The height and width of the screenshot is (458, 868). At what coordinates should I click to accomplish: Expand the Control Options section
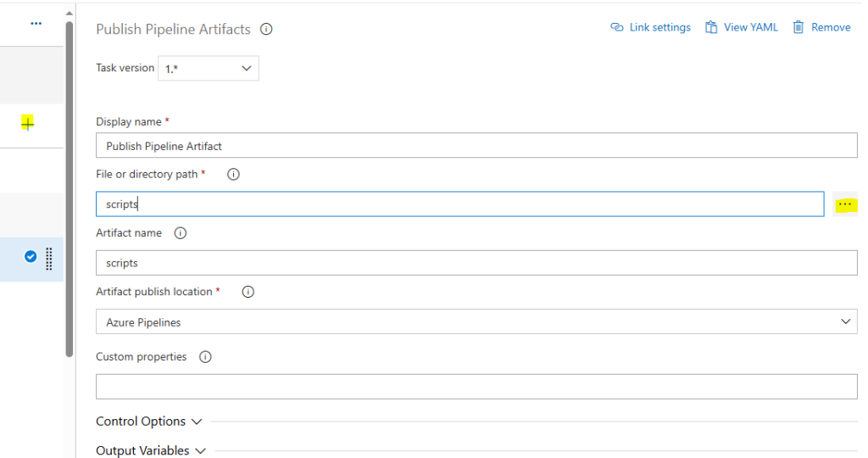pos(149,422)
